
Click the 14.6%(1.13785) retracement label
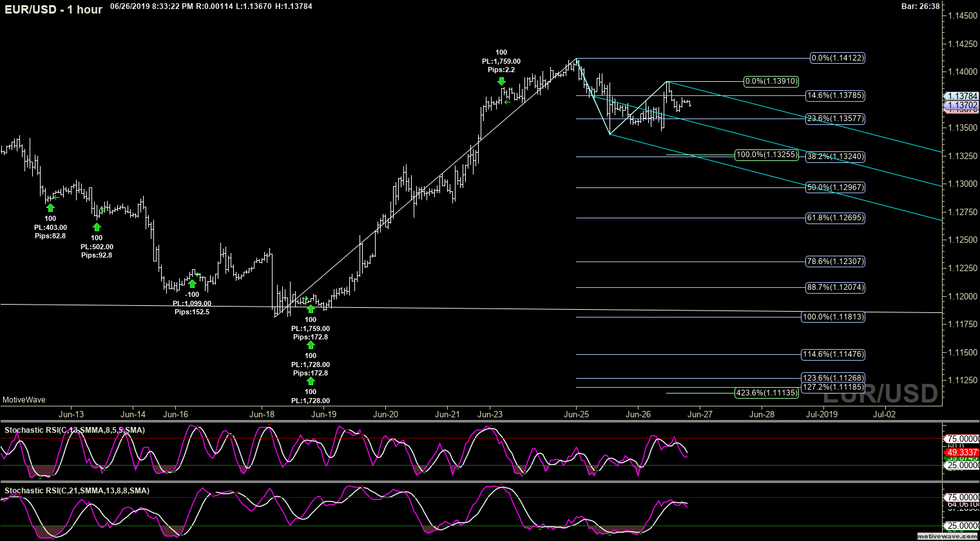[x=835, y=95]
